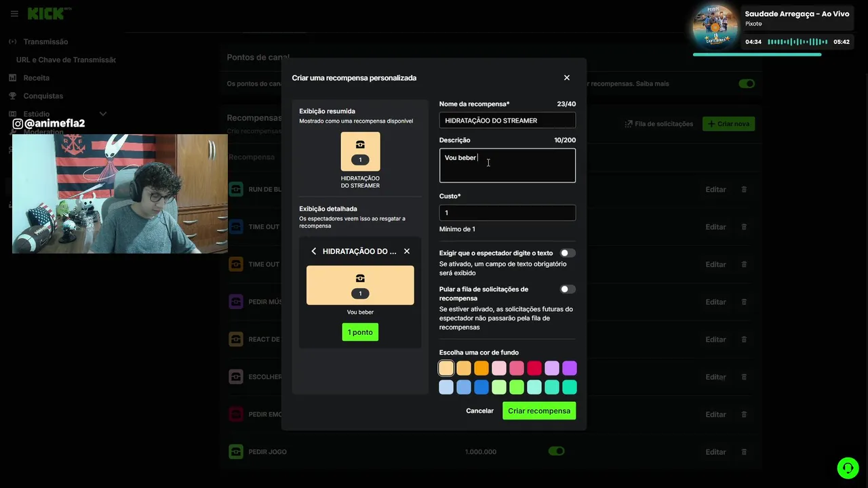Toggle Pular a fila de solicitações de recompensa
The image size is (868, 488).
(568, 289)
